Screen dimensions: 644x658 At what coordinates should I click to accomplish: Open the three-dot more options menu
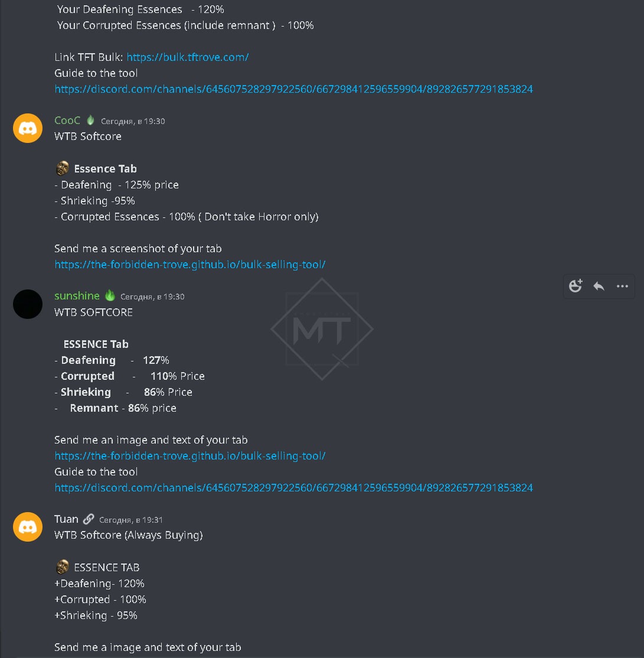click(622, 286)
